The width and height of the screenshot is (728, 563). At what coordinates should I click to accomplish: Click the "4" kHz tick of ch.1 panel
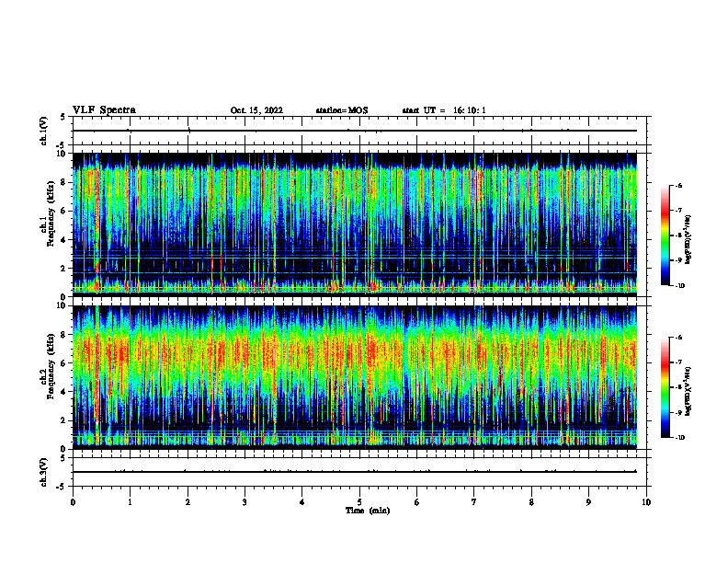pyautogui.click(x=63, y=240)
